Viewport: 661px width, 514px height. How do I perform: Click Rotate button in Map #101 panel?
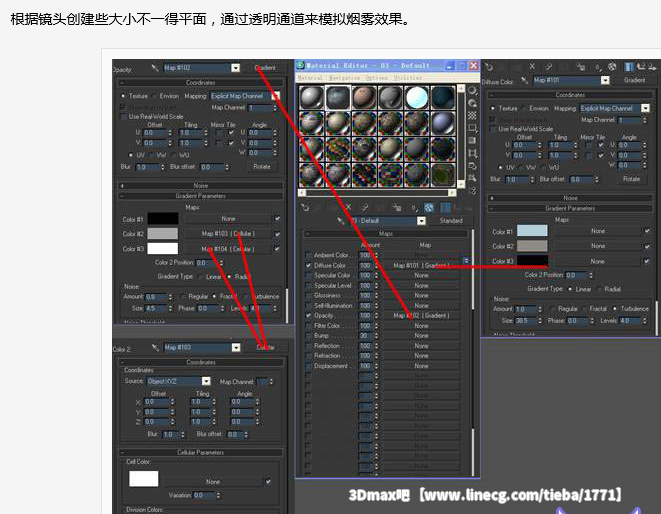click(631, 179)
